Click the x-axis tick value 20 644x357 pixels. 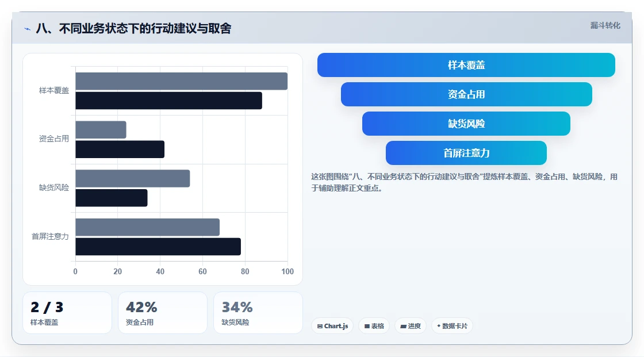pyautogui.click(x=117, y=271)
